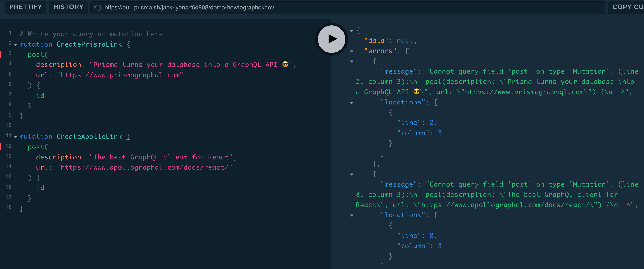Click the PRETTIFY button
Screen dimensions: 644x269
(25, 7)
